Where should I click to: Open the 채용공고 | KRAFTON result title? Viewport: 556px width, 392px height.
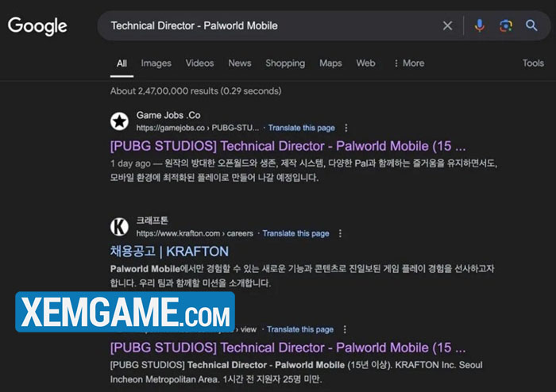click(x=169, y=252)
